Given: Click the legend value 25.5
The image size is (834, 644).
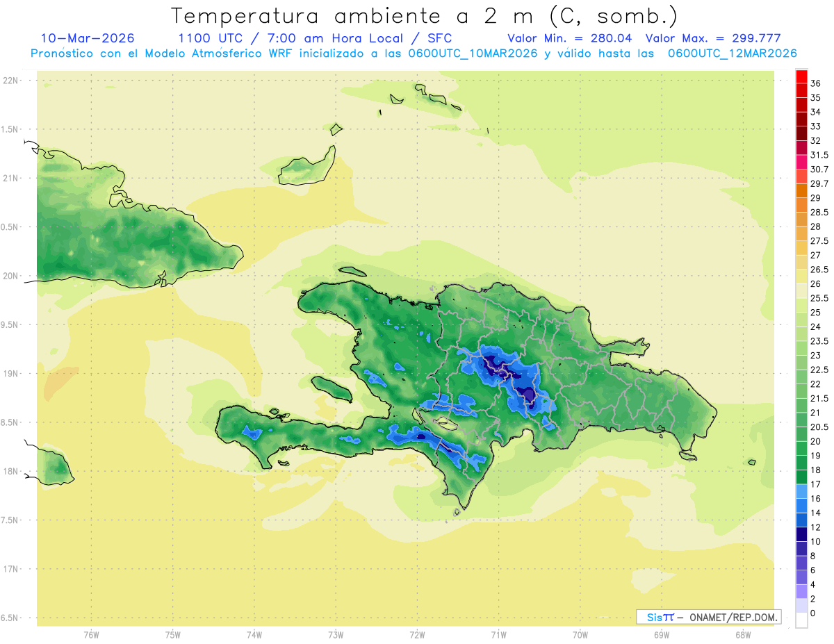Looking at the screenshot, I should (819, 298).
